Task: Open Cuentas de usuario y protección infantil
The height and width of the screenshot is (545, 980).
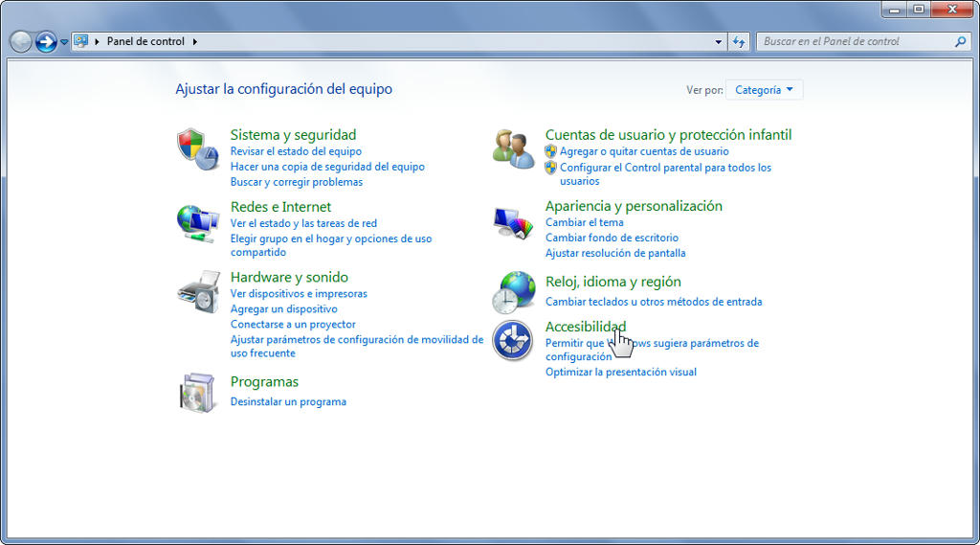Action: click(x=668, y=134)
